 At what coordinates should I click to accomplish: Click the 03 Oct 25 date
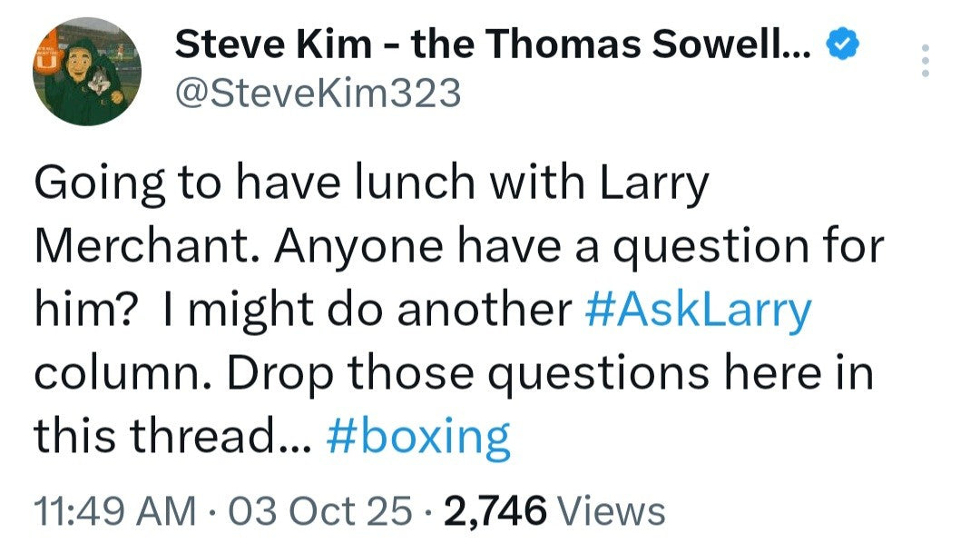[318, 512]
